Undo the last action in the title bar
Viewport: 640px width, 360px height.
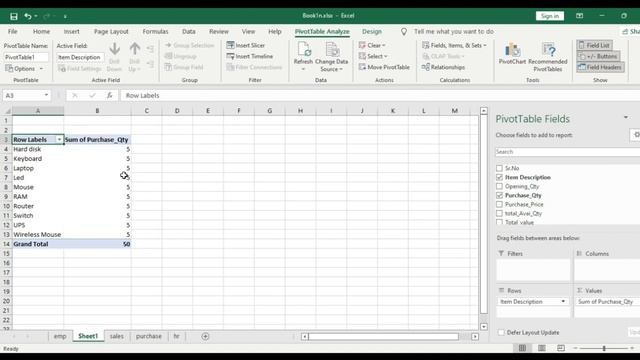click(28, 16)
